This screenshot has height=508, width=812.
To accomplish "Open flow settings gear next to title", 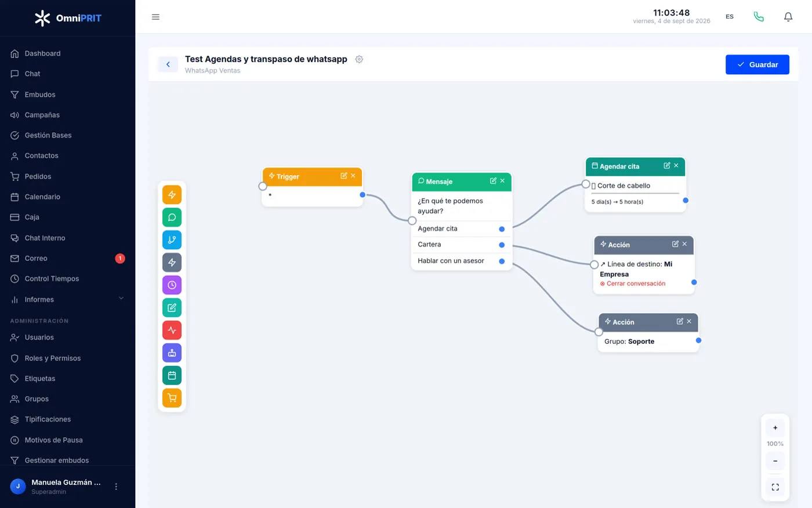I will coord(359,59).
